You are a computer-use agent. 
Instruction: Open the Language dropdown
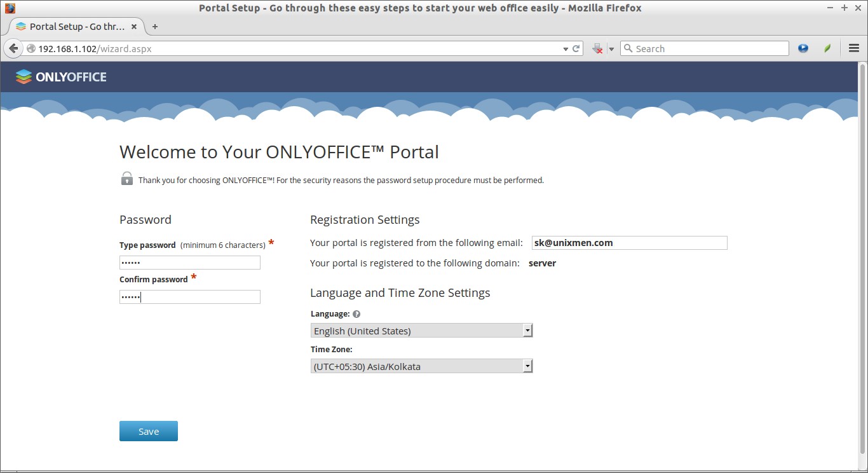421,331
